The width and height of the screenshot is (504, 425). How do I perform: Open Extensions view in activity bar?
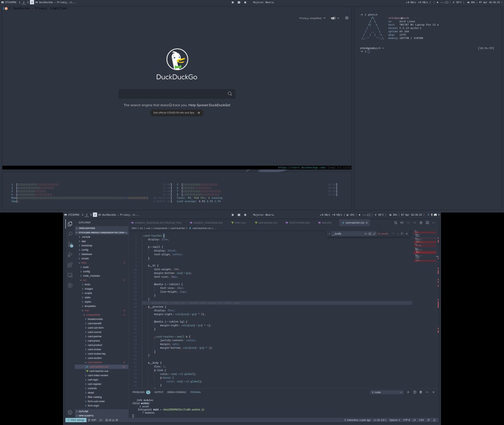(70, 265)
